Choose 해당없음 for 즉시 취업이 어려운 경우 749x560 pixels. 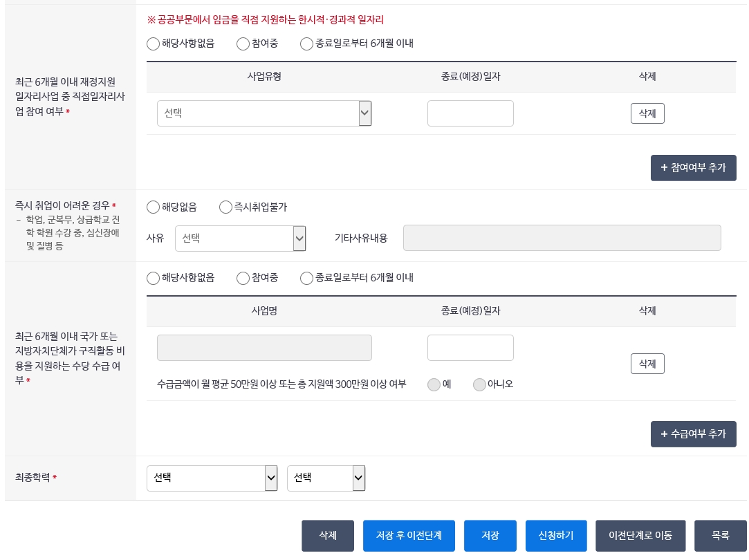(x=153, y=207)
